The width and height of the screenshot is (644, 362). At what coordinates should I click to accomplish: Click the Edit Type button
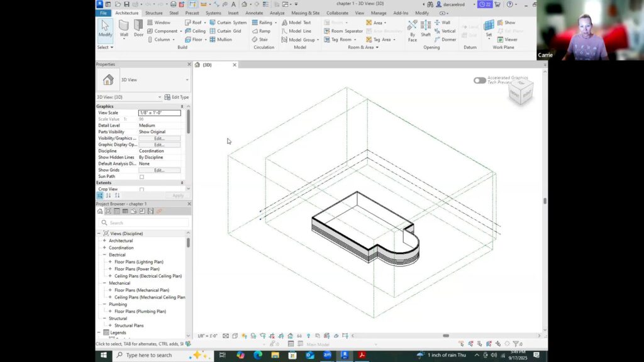pyautogui.click(x=176, y=97)
